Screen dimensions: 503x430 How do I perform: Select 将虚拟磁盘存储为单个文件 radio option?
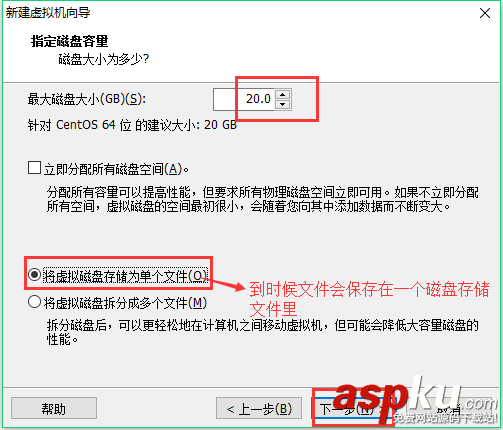[34, 275]
